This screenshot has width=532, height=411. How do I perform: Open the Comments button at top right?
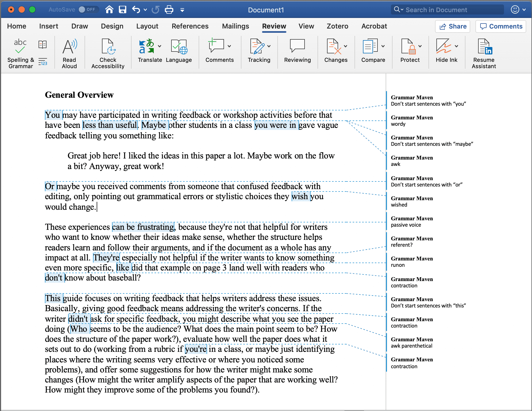click(501, 26)
